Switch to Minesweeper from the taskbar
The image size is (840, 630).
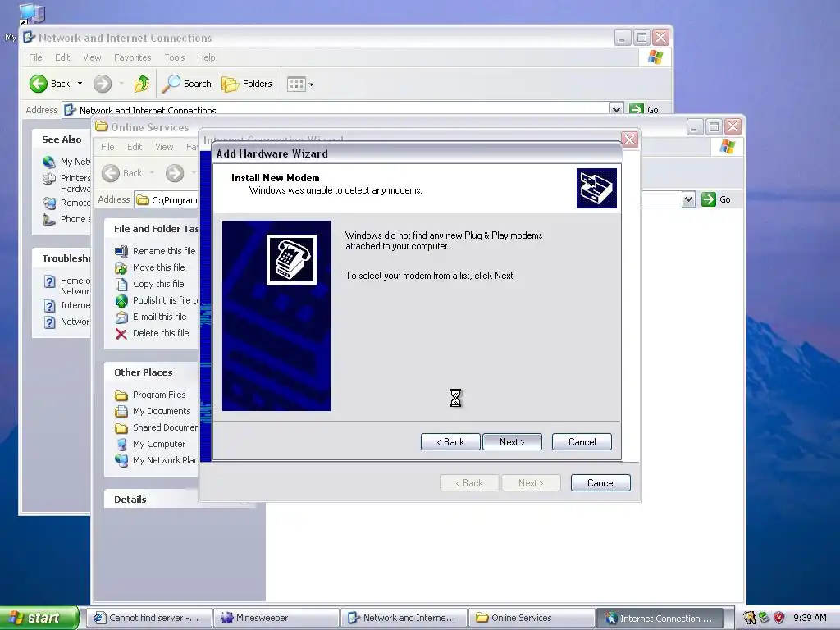tap(276, 618)
